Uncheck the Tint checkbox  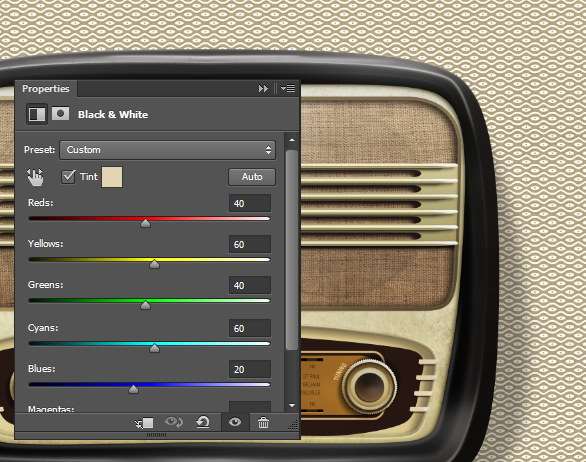68,176
